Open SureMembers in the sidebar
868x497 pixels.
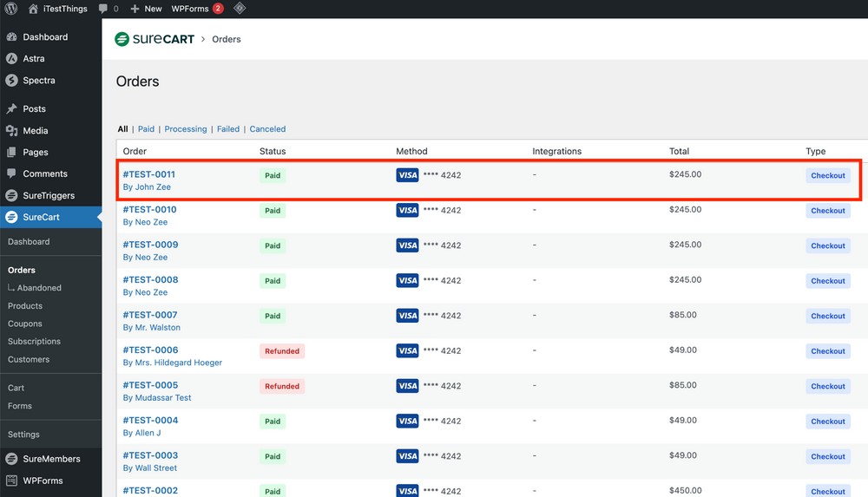point(50,459)
